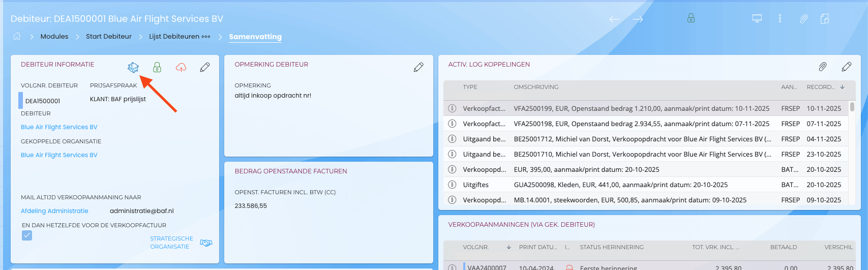The image size is (868, 270).
Task: Open Modules breadcrumb
Action: click(x=54, y=37)
